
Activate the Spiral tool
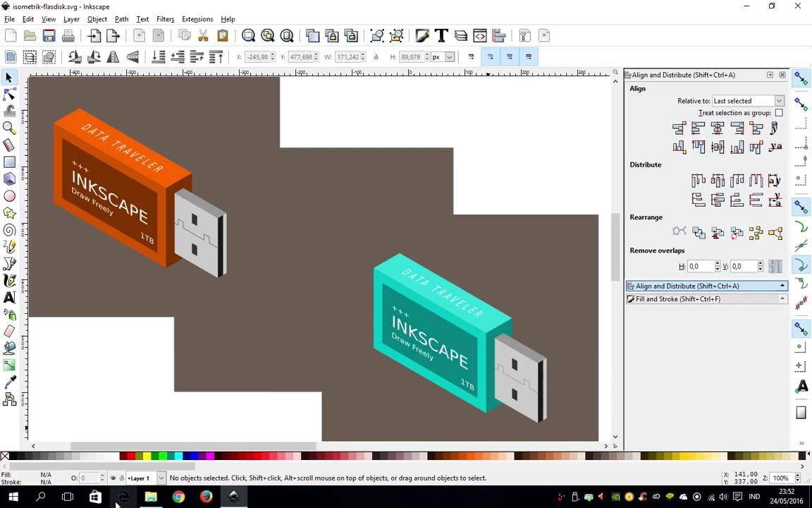(x=10, y=229)
